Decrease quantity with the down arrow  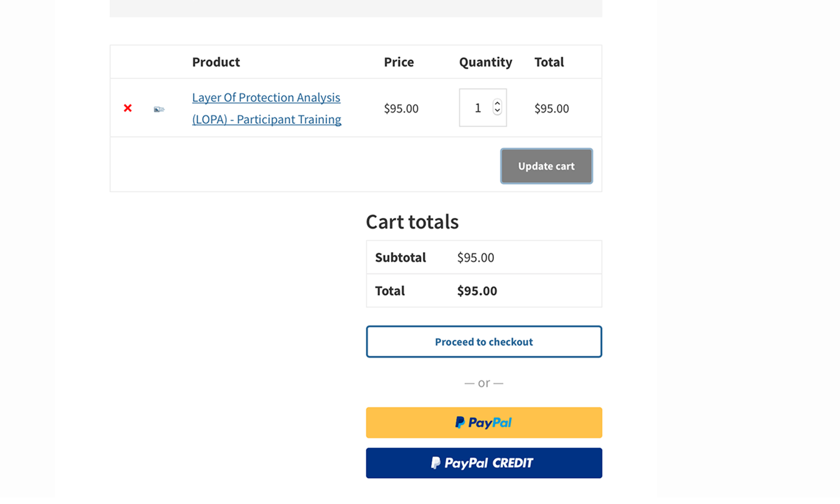pos(497,111)
